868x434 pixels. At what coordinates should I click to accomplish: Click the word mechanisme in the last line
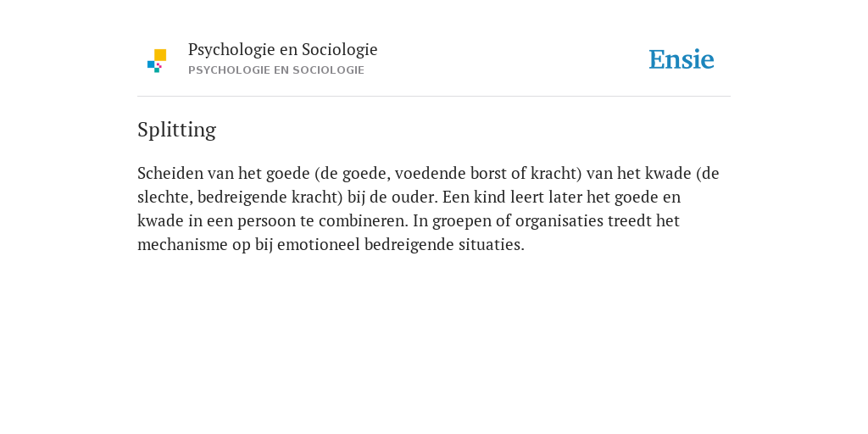click(182, 245)
